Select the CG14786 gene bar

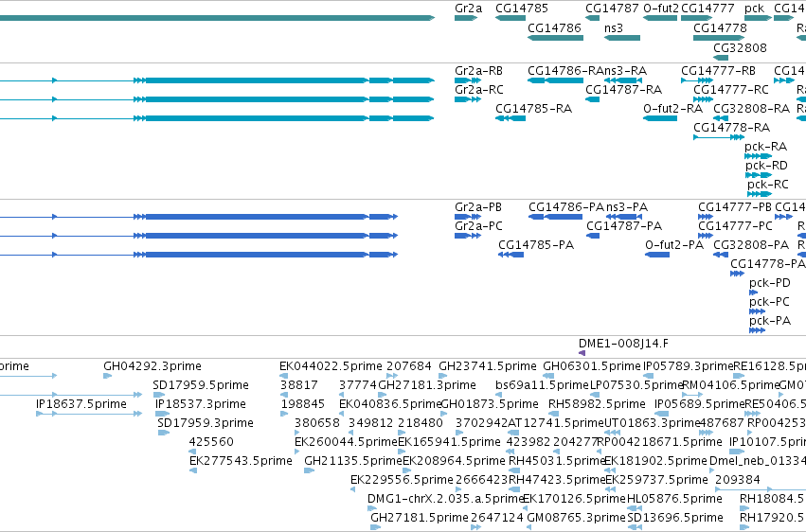coord(556,38)
